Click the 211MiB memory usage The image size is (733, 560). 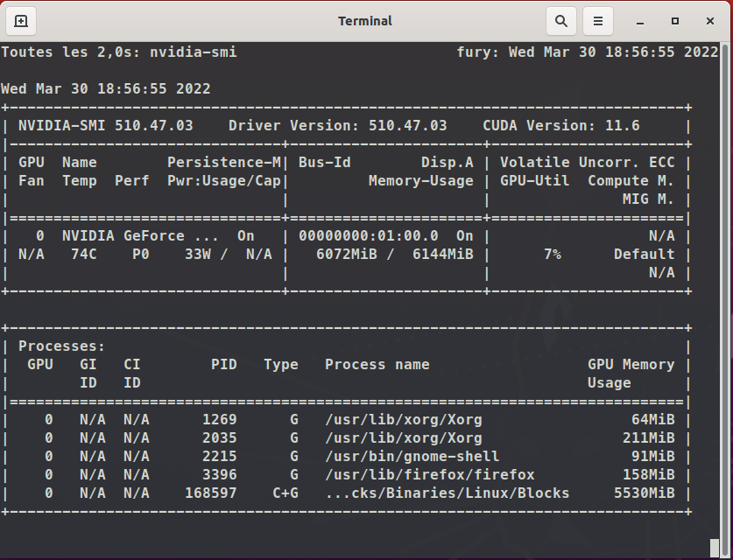[649, 438]
